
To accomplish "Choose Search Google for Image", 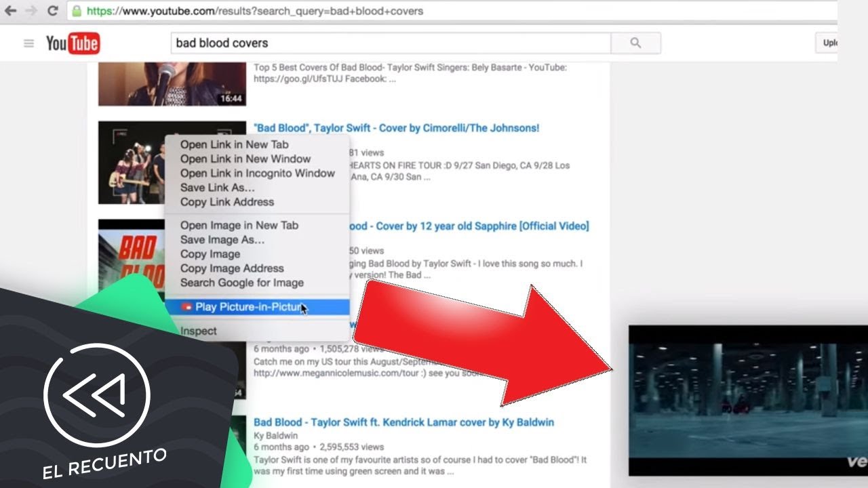I will tap(242, 282).
